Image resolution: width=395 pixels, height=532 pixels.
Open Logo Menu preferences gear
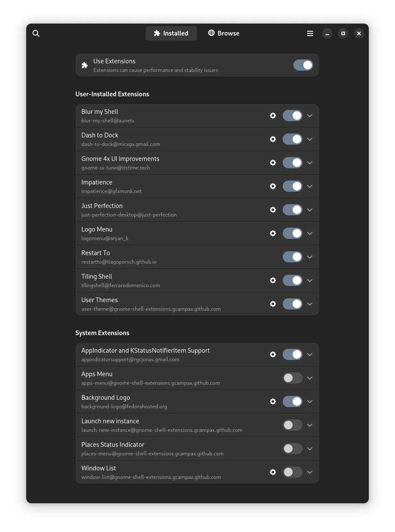273,233
